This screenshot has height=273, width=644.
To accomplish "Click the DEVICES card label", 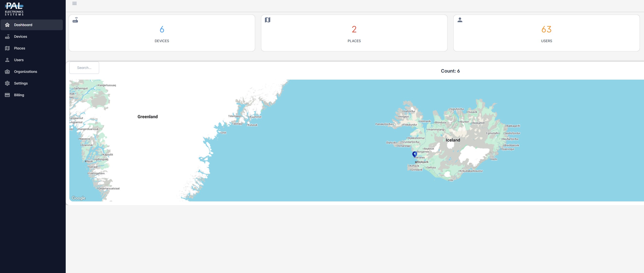I will click(162, 41).
